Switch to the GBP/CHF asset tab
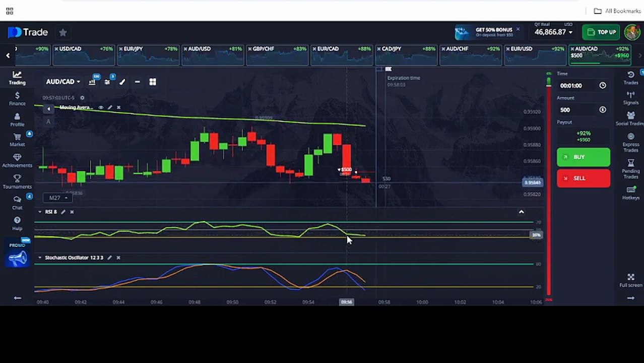644x363 pixels. click(277, 55)
